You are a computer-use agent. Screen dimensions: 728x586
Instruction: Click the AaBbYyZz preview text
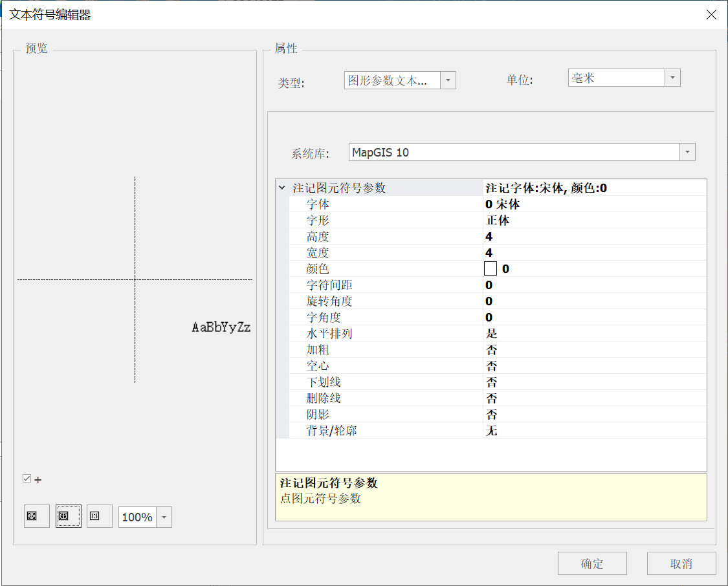[221, 327]
